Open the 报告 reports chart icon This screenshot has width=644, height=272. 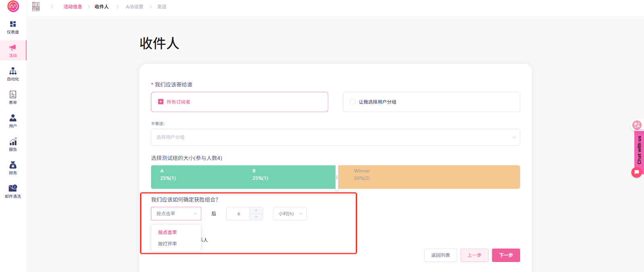click(x=13, y=142)
